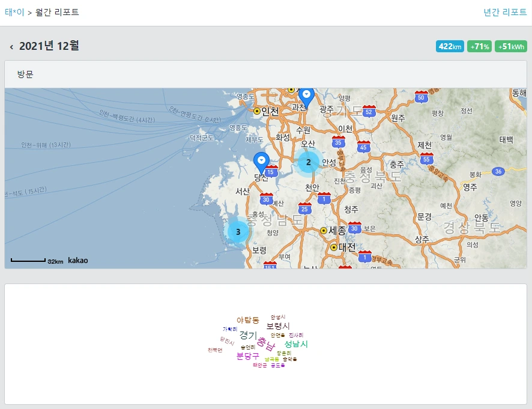Screen dimensions: 532x409
Task: Click highway shield 30 near 서산
Action: 267,199
